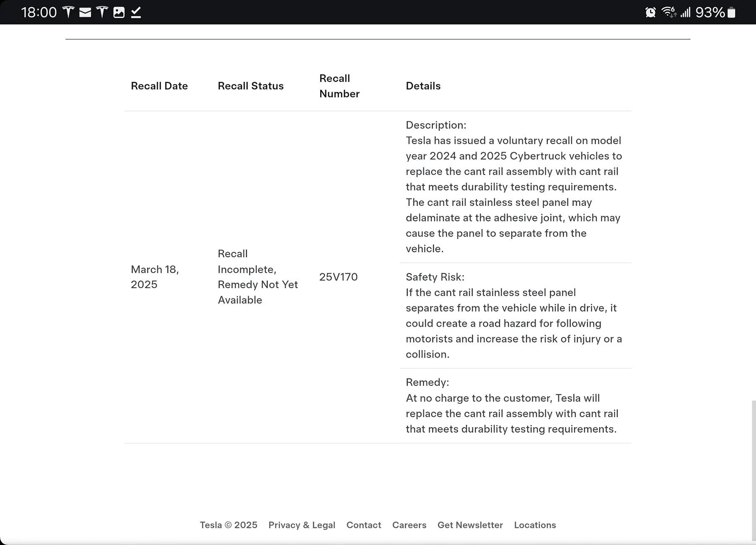Tap the alarm clock status icon

coord(650,13)
